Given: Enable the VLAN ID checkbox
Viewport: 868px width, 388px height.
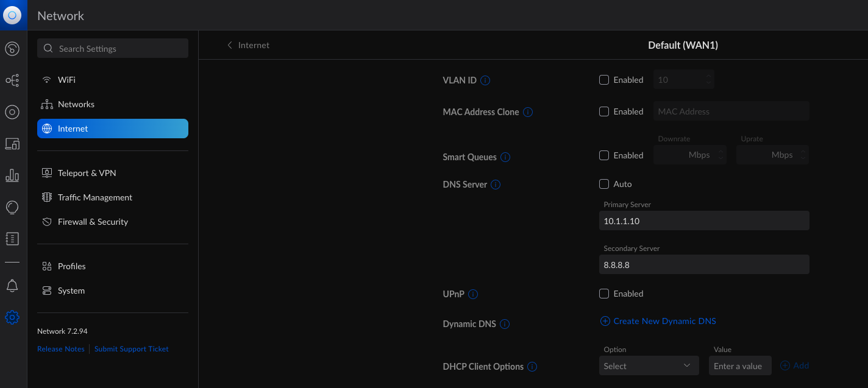Looking at the screenshot, I should coord(604,80).
